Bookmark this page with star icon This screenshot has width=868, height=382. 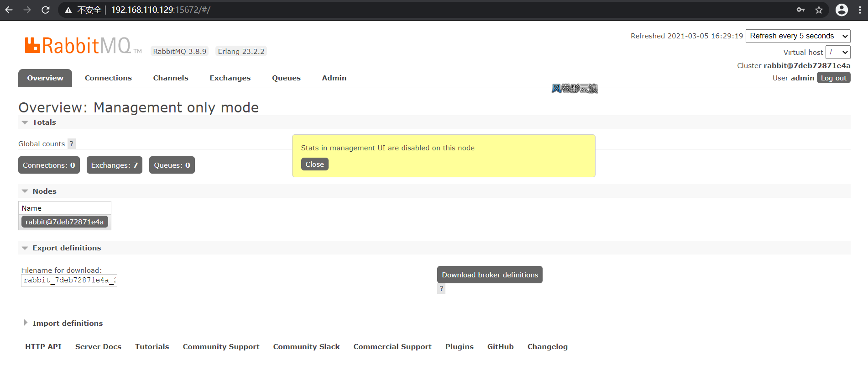[819, 10]
